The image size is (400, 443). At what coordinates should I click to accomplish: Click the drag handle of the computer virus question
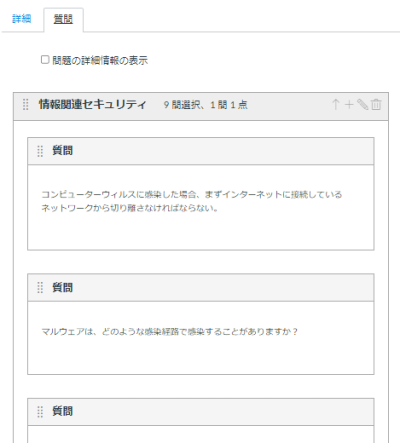click(40, 151)
